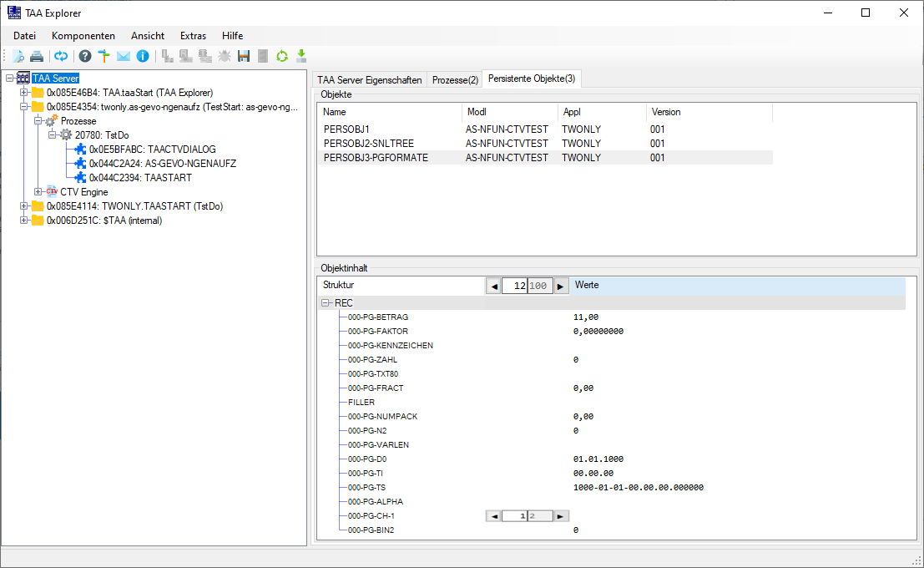
Task: Click the envelope mail icon
Action: (123, 56)
